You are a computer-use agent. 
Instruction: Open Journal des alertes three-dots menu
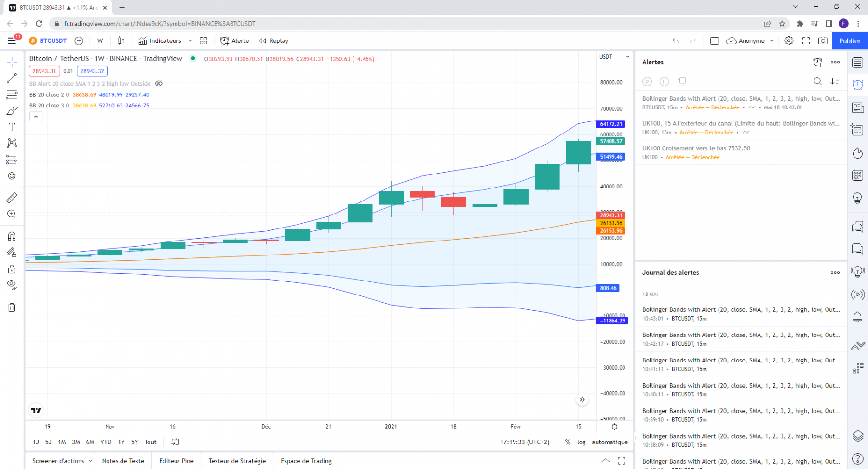(x=835, y=273)
